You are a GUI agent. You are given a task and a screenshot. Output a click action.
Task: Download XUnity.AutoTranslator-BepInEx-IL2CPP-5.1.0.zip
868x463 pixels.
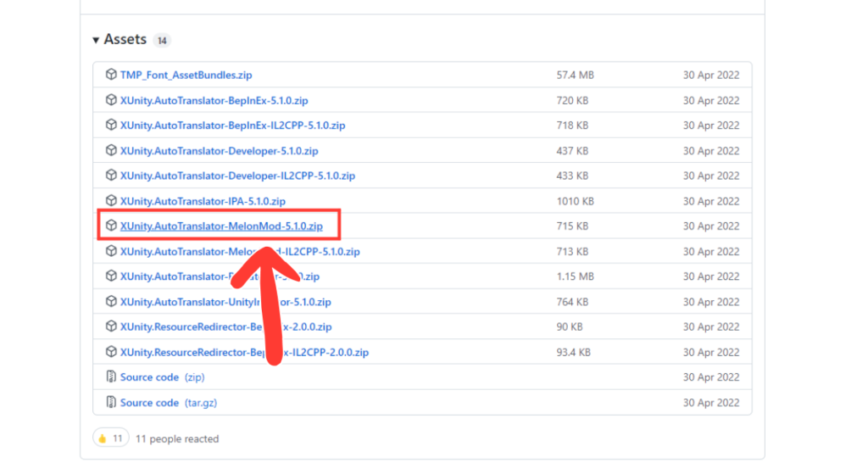232,126
